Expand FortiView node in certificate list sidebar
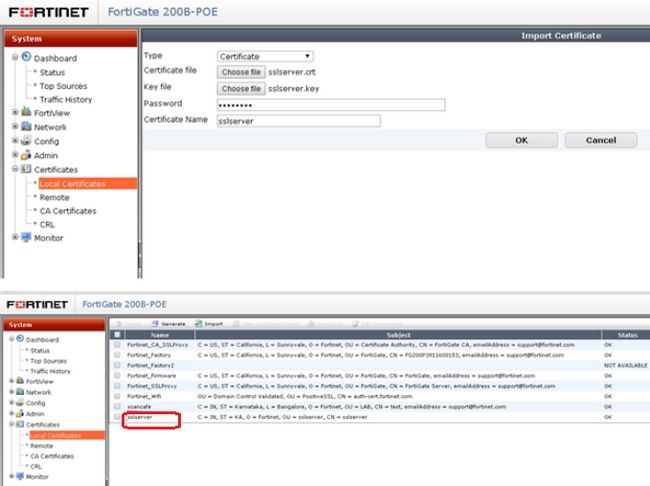This screenshot has width=650, height=486. pyautogui.click(x=12, y=381)
